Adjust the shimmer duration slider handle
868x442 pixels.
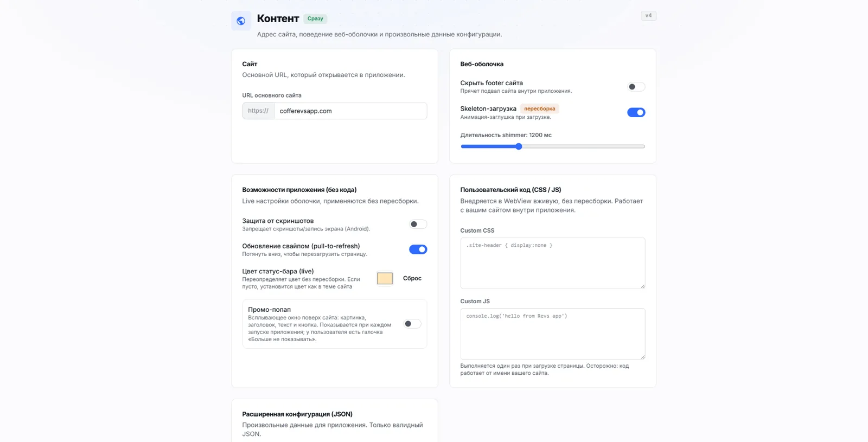(519, 146)
